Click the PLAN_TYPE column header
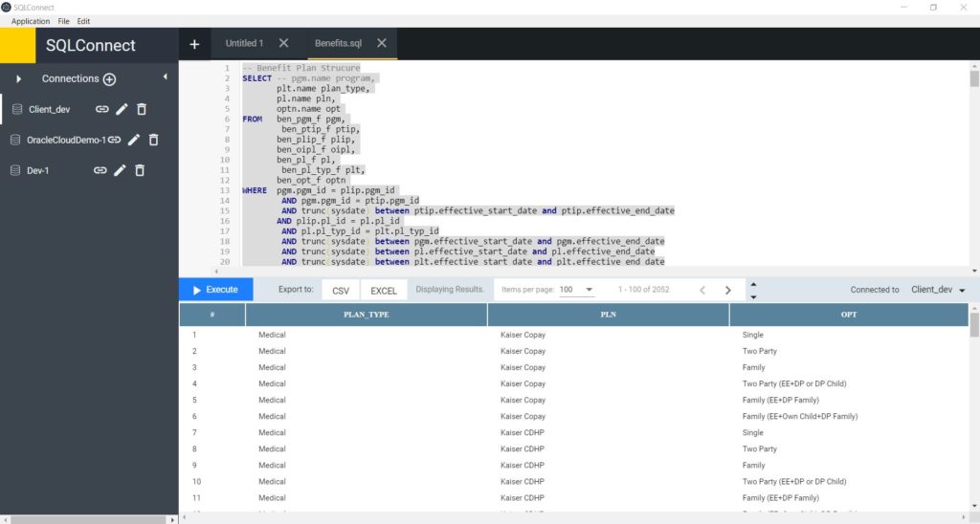Viewport: 980px width, 524px height. point(366,315)
